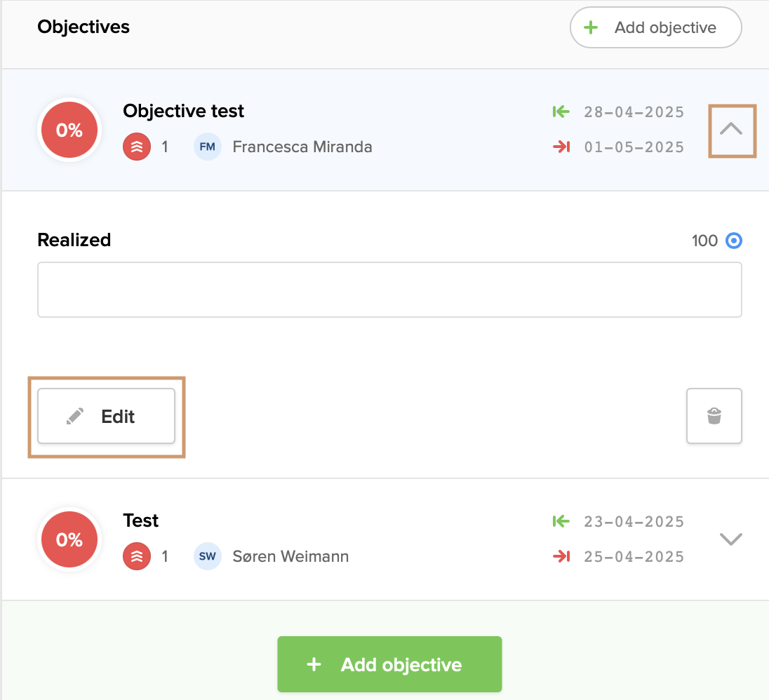Click the trash delete icon button
This screenshot has width=769, height=700.
coord(714,416)
